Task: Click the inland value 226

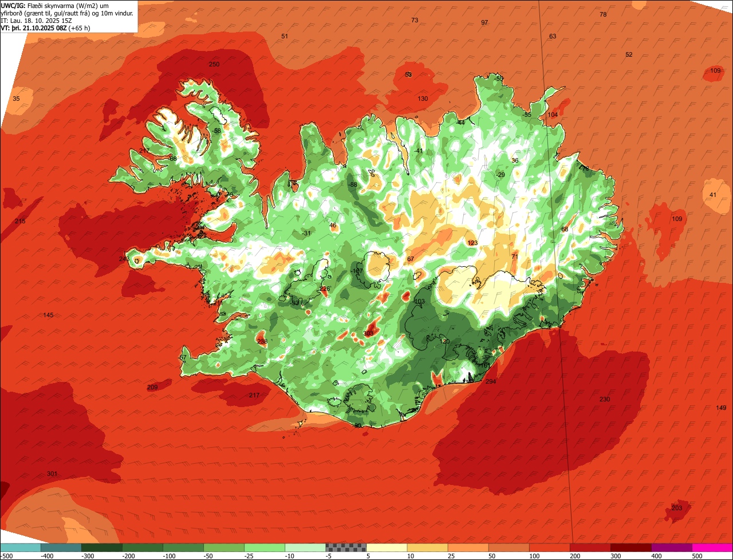Action: pyautogui.click(x=325, y=289)
